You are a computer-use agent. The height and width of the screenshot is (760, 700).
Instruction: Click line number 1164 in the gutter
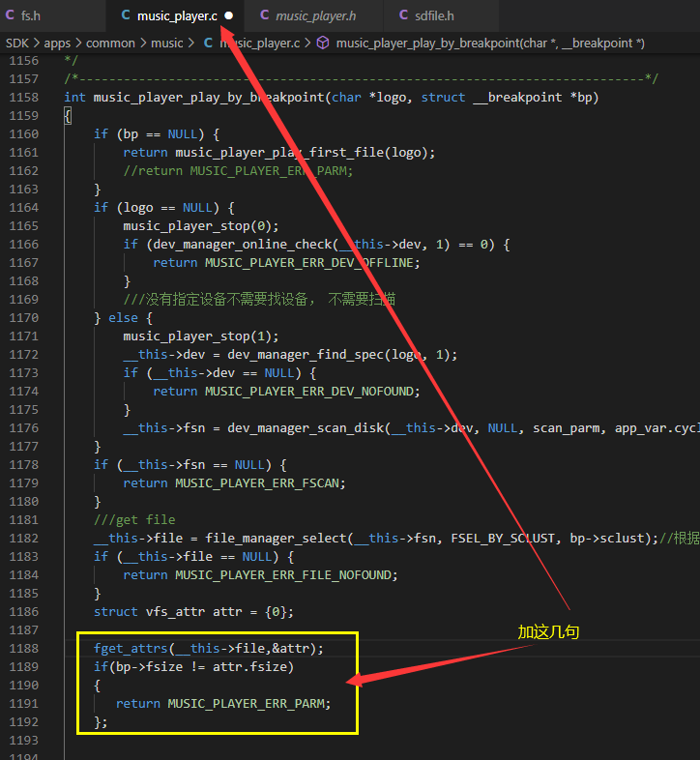24,208
